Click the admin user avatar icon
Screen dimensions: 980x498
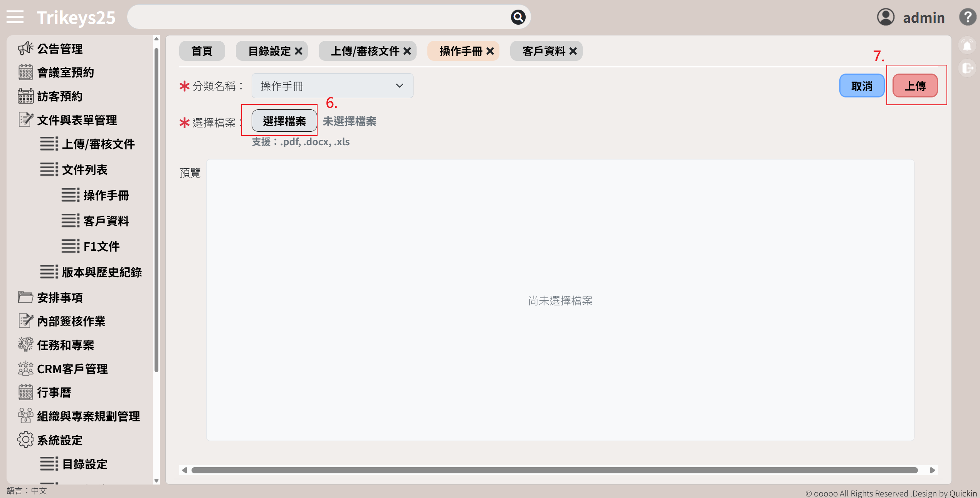(x=885, y=17)
